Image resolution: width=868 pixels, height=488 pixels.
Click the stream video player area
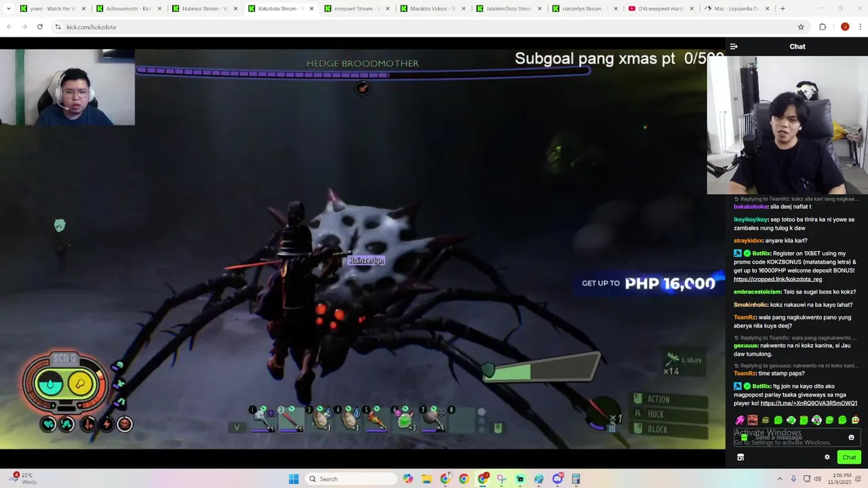pos(363,249)
